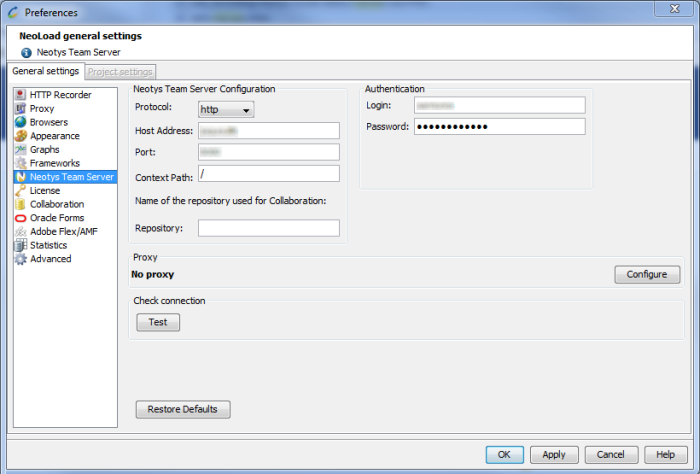Click the Configure proxy button
Viewport: 700px width, 474px height.
click(646, 275)
